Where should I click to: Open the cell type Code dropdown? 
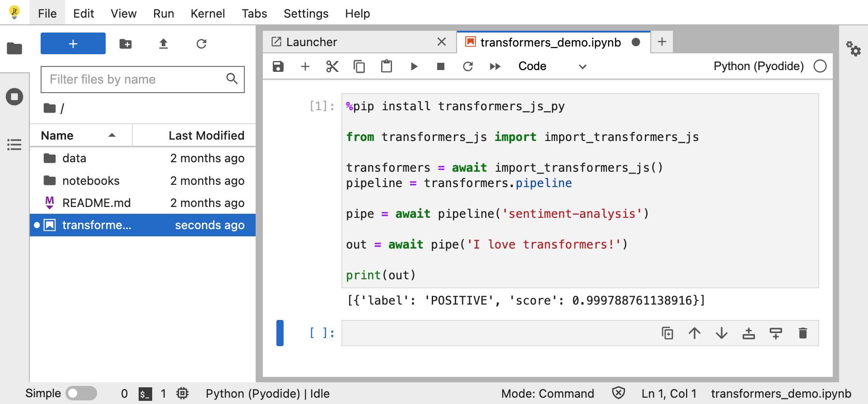(x=552, y=66)
